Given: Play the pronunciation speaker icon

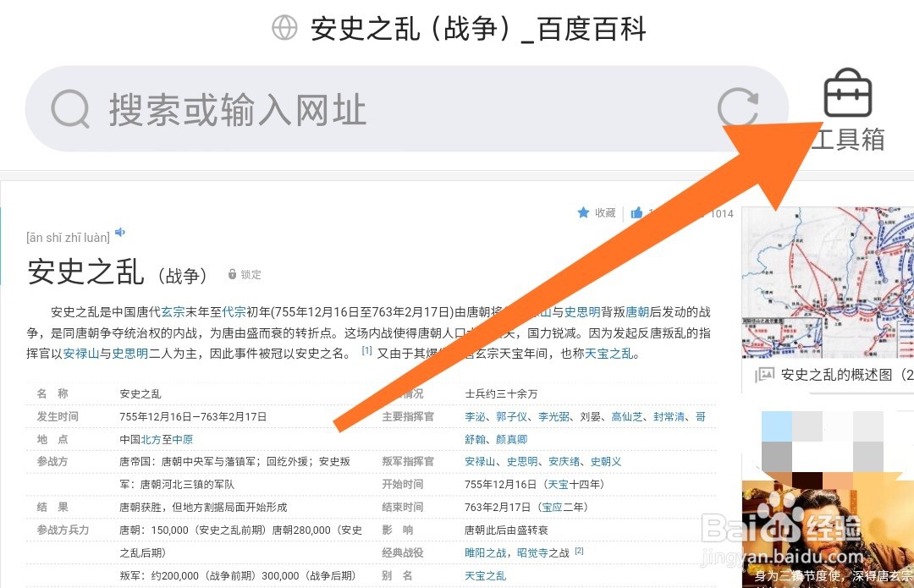Looking at the screenshot, I should (120, 232).
